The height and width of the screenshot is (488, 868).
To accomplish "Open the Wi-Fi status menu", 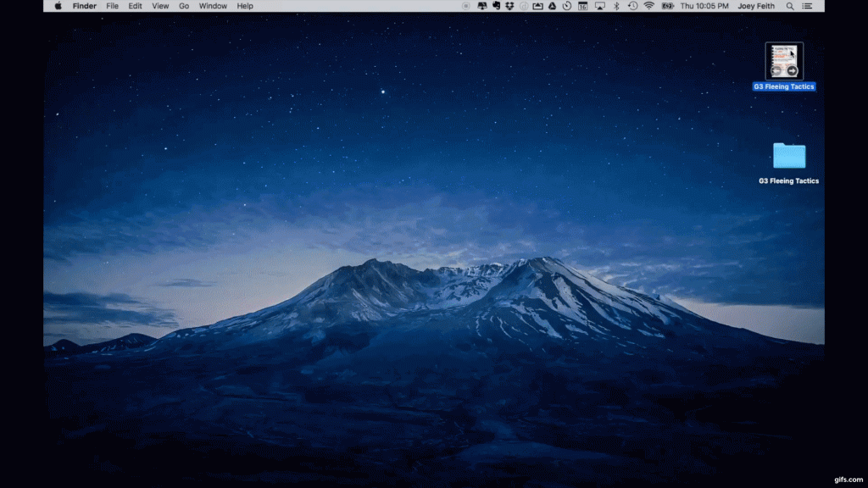I will click(649, 6).
